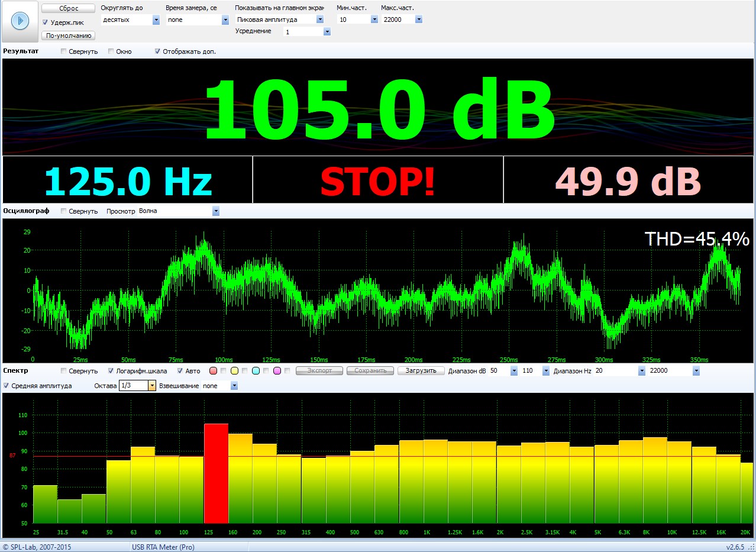Click the Экспорт button in the spectrum bar
Viewport: 756px width, 552px height.
319,370
